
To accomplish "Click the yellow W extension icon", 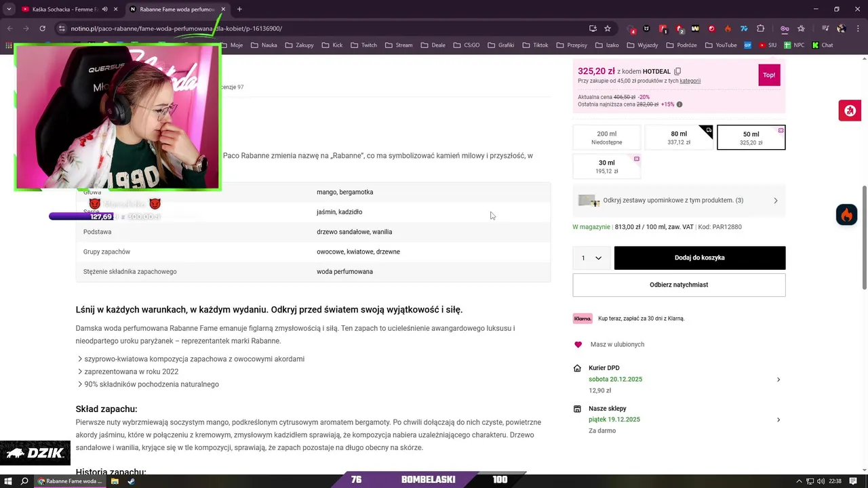I will tap(695, 28).
